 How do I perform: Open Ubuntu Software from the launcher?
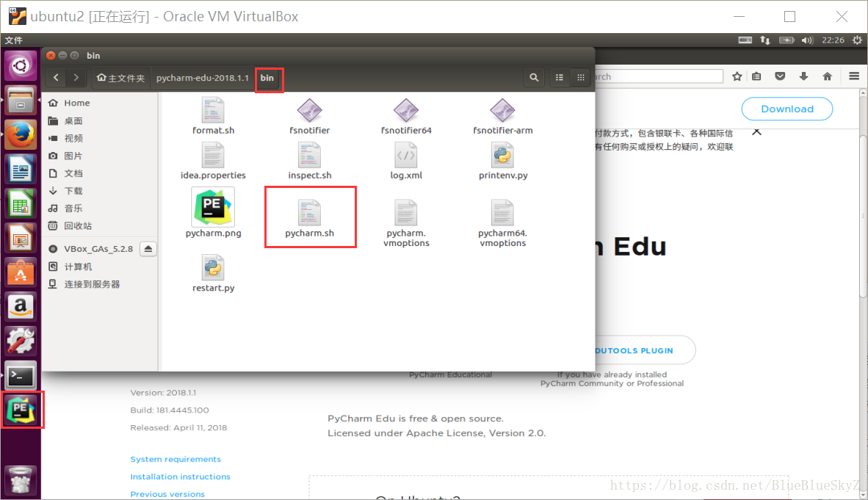pos(21,272)
